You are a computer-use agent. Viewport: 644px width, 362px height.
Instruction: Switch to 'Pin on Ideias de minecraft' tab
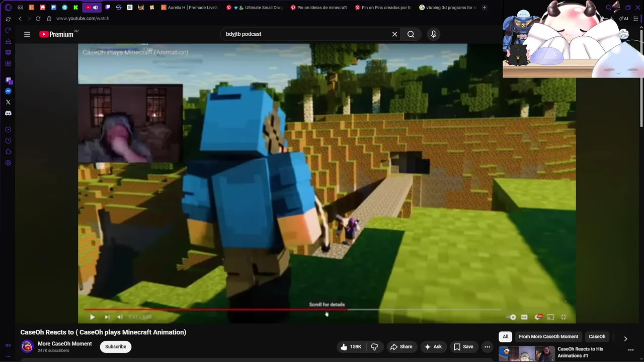tap(319, 8)
